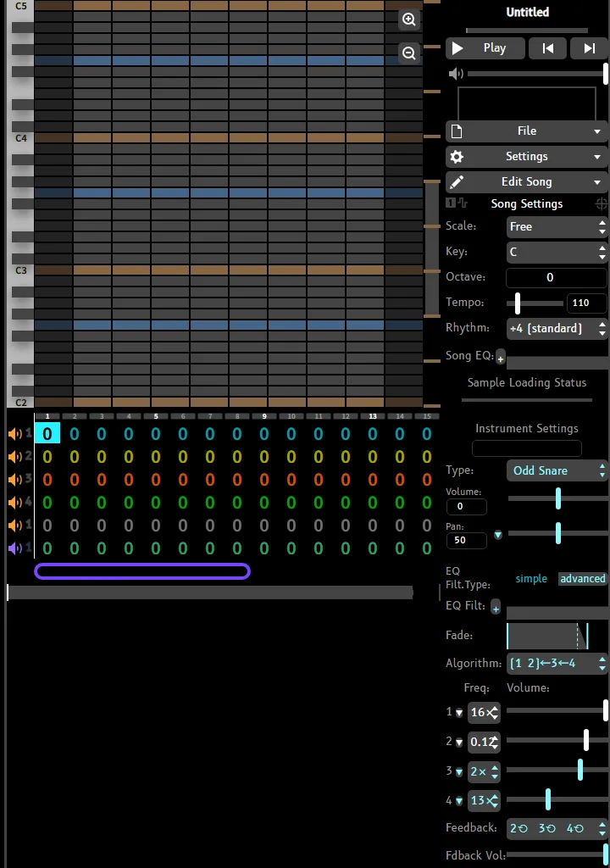Unmute the purple mod channel
Screen dimensions: 610x868
[15, 548]
